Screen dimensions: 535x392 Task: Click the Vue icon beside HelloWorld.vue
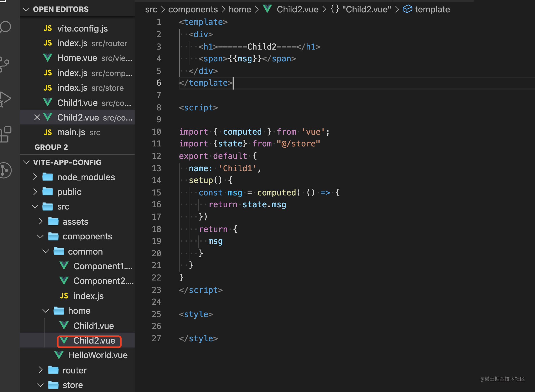(59, 355)
